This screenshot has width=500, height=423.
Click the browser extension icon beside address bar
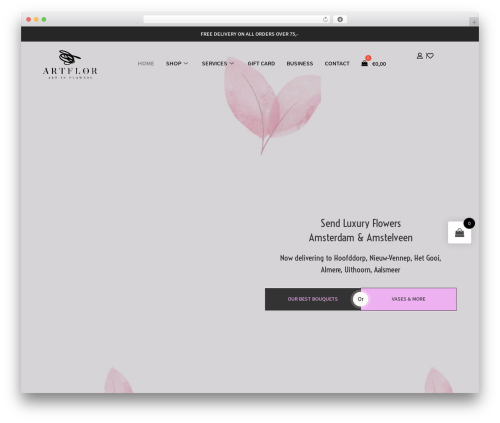[340, 19]
